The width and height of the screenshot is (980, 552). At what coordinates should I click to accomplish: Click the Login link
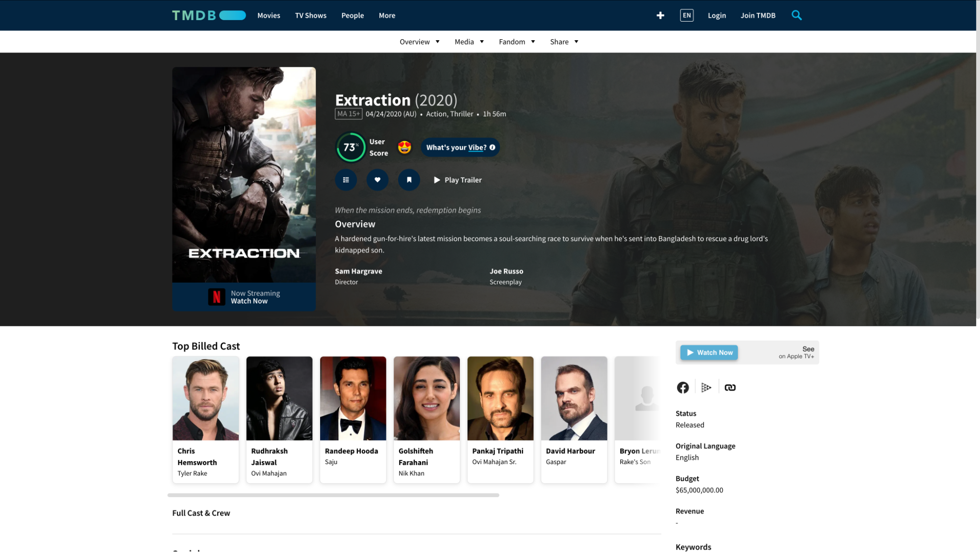pos(717,15)
